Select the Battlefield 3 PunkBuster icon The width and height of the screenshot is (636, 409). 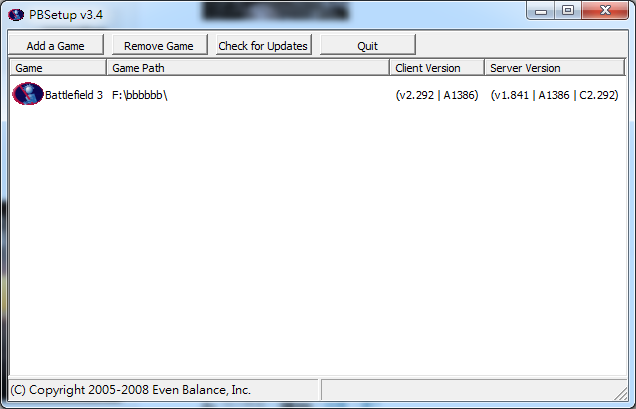click(x=28, y=94)
